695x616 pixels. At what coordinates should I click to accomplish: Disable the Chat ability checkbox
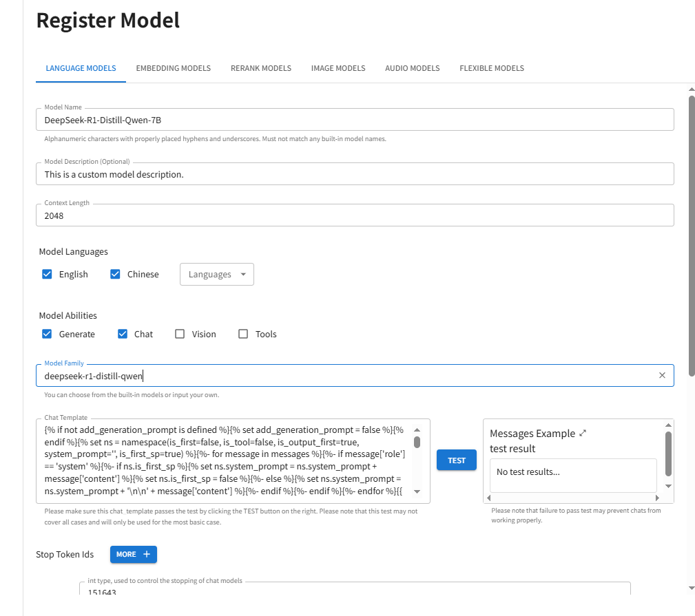point(123,334)
